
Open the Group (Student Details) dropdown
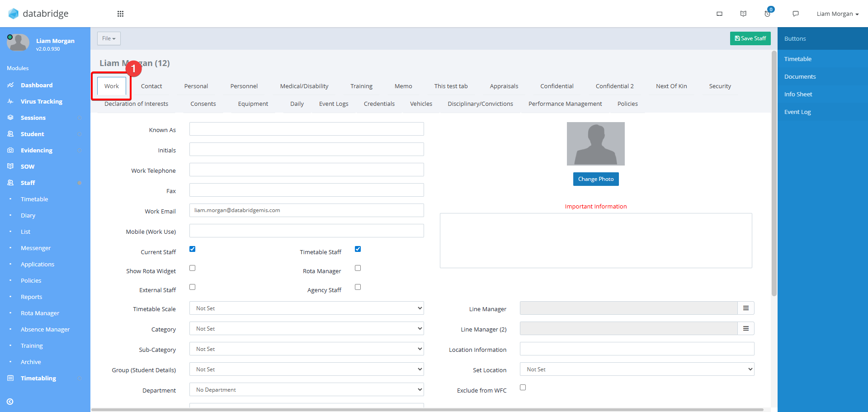click(x=307, y=369)
